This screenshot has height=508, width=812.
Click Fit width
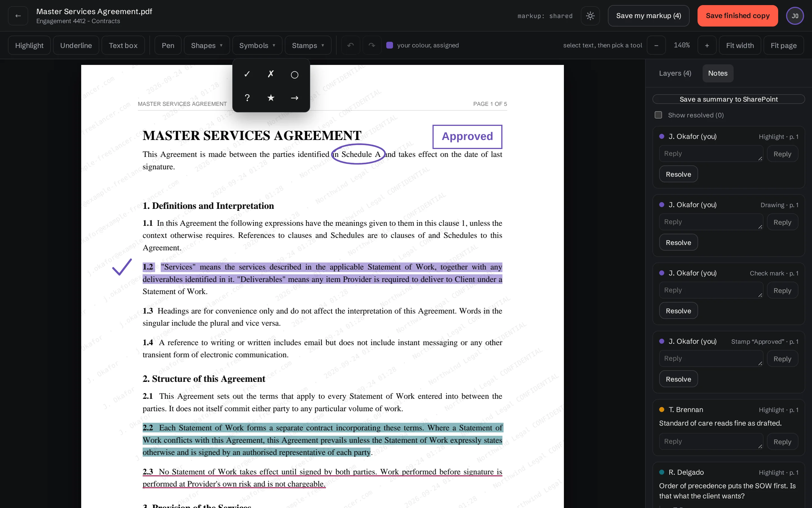(740, 45)
